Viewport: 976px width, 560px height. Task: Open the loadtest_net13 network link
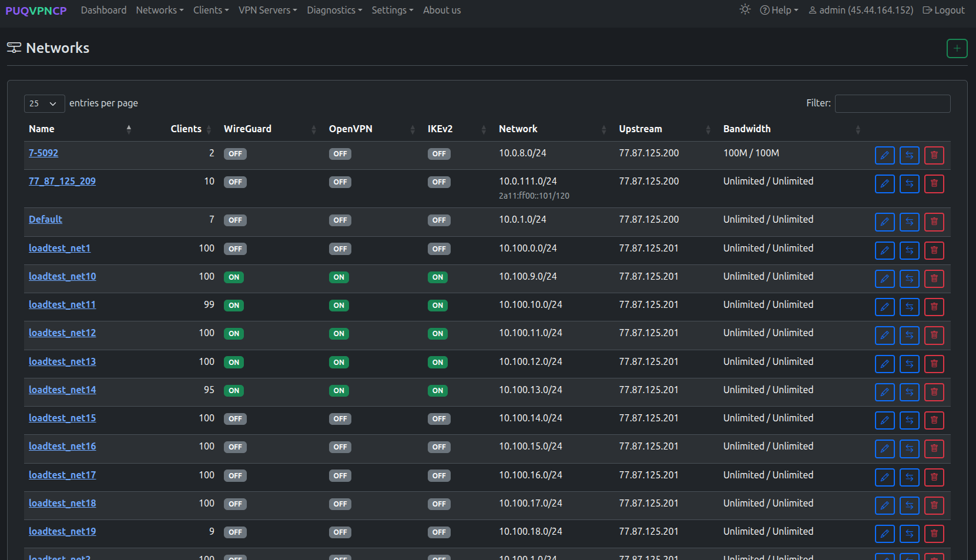click(62, 361)
